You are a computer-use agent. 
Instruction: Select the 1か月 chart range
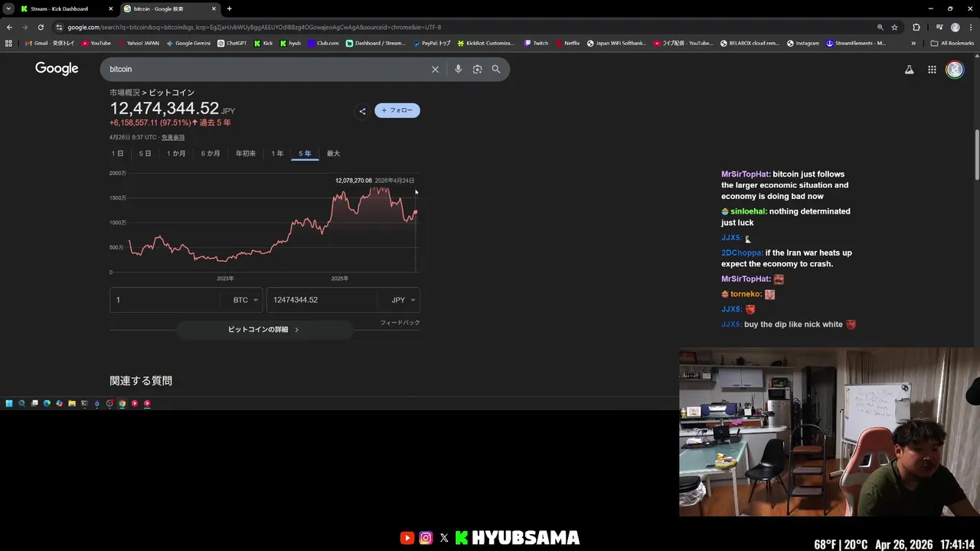click(x=176, y=154)
